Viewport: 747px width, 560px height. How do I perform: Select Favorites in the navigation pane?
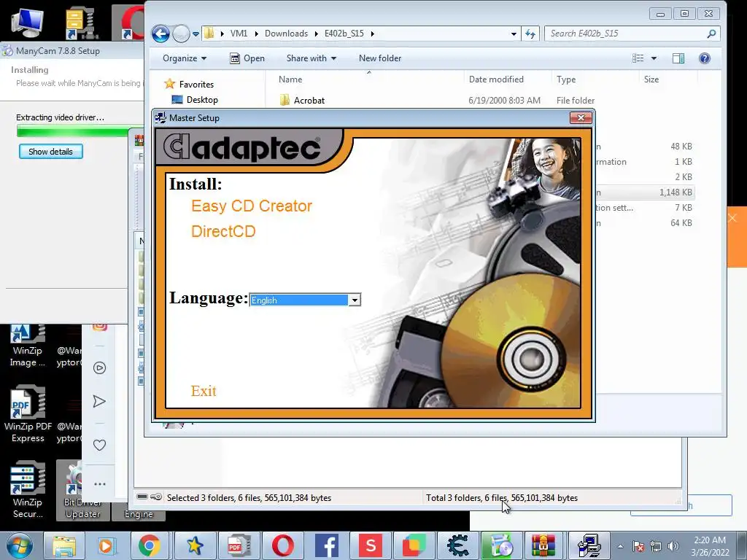coord(196,85)
